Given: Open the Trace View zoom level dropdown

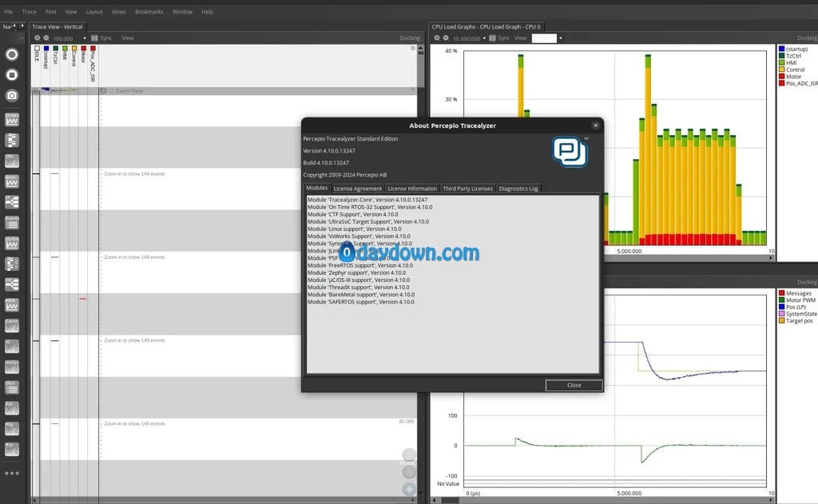Looking at the screenshot, I should pos(85,38).
